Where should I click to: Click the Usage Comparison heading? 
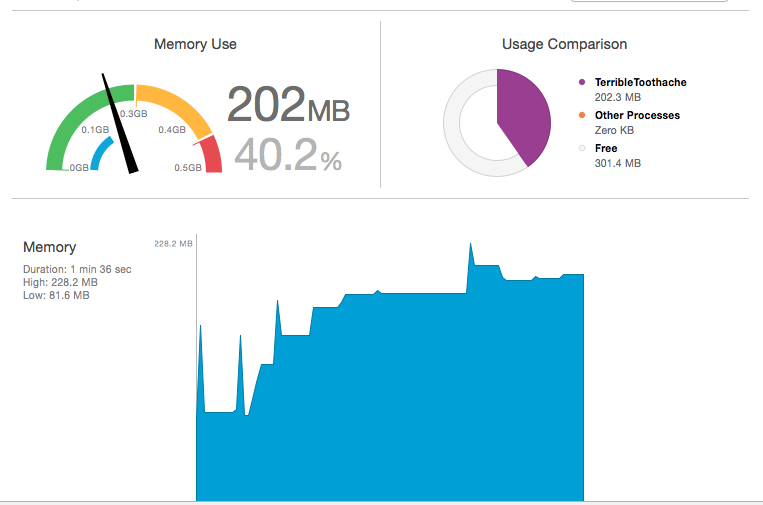[x=564, y=44]
